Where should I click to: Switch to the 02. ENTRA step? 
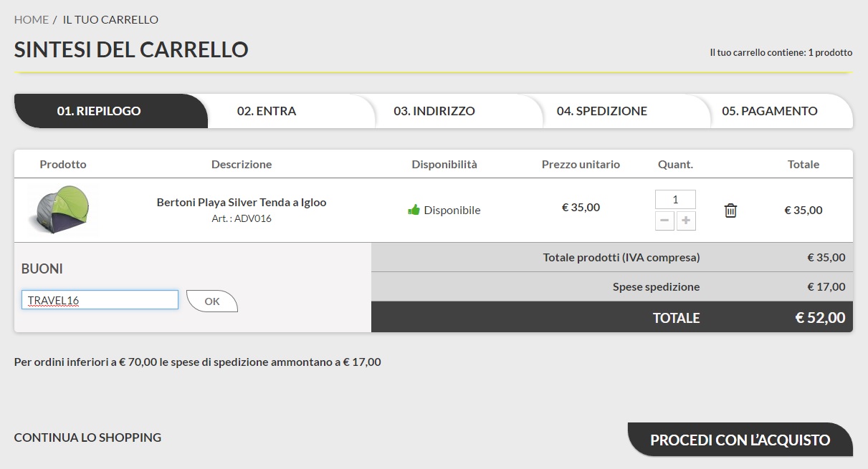click(x=267, y=111)
